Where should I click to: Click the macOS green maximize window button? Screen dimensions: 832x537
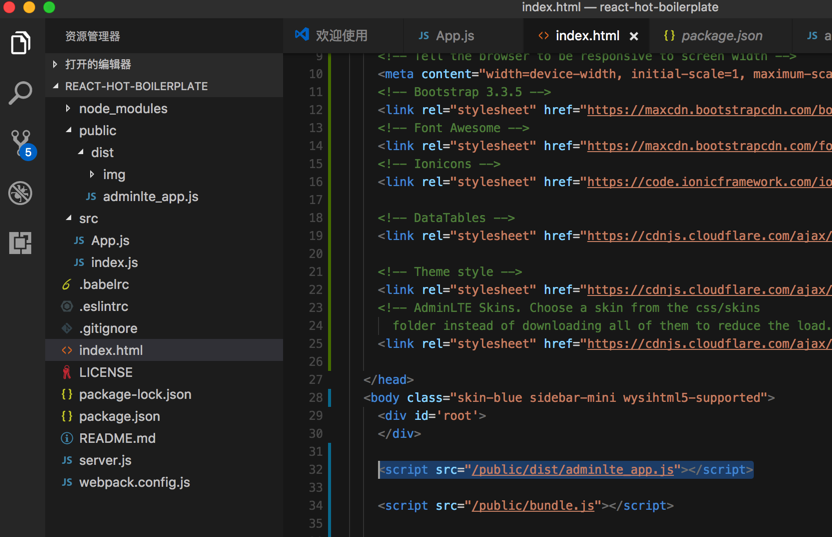pos(49,8)
